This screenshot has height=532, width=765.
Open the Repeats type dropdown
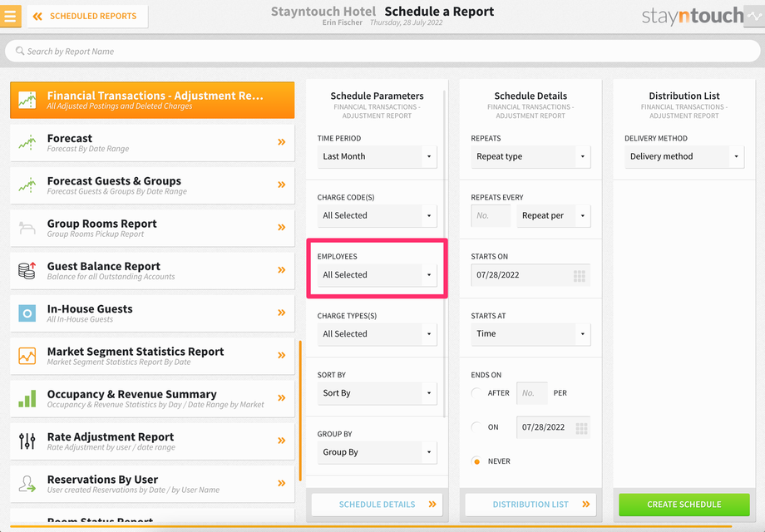[x=531, y=156]
